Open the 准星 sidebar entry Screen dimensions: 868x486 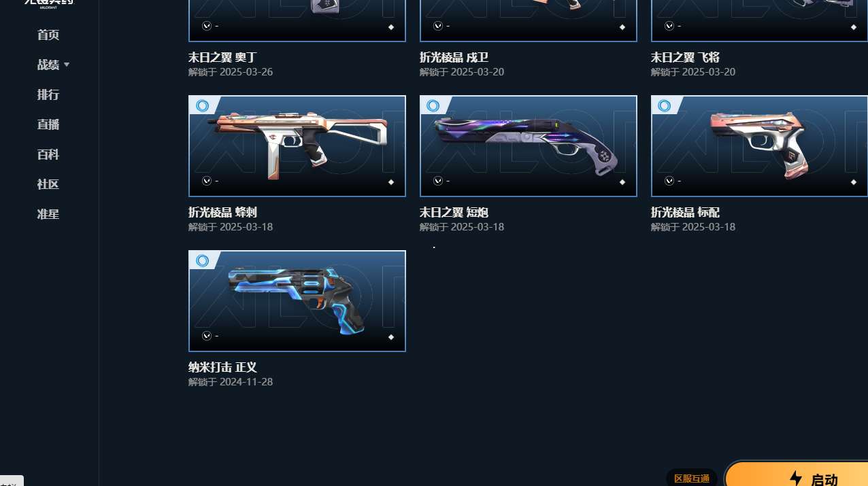click(48, 214)
